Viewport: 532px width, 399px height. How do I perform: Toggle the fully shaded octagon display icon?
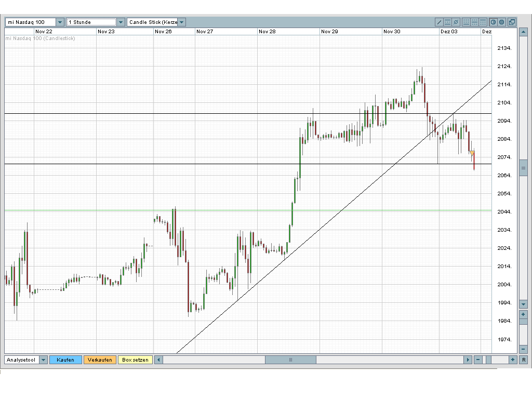(x=501, y=22)
